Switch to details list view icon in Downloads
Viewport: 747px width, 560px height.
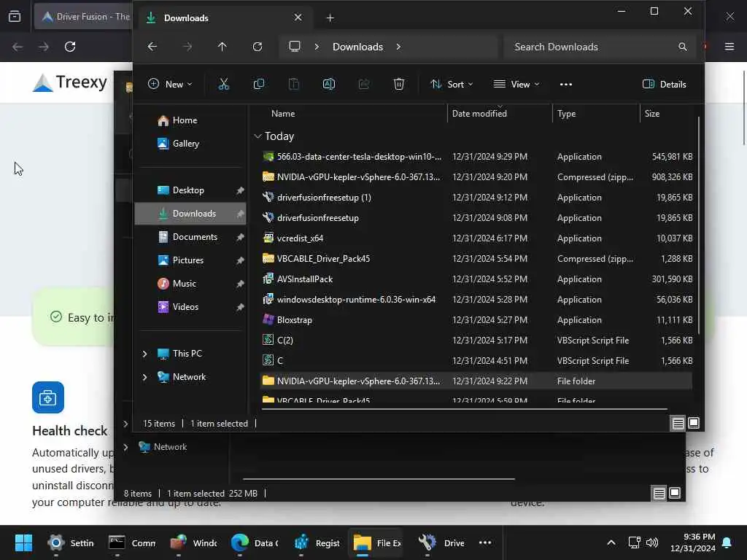coord(678,424)
